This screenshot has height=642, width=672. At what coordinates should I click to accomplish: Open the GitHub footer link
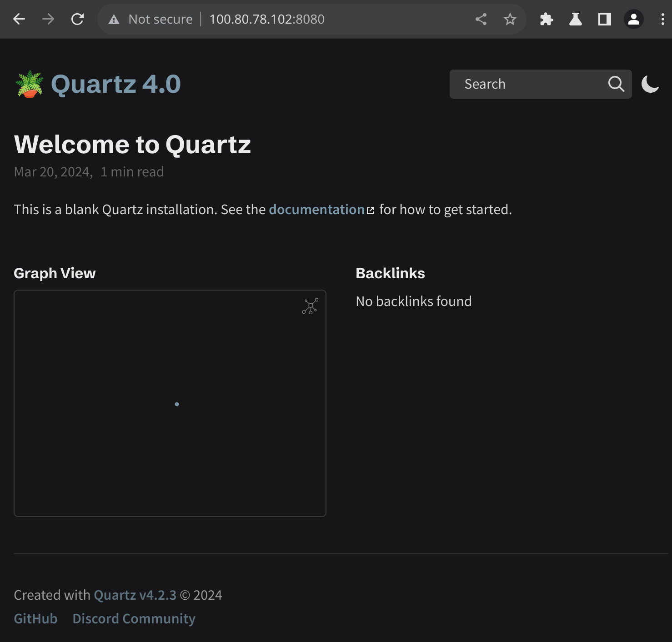pyautogui.click(x=36, y=619)
